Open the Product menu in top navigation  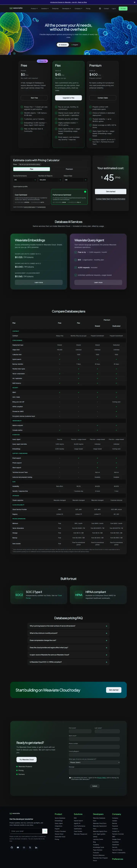[x=34, y=8]
